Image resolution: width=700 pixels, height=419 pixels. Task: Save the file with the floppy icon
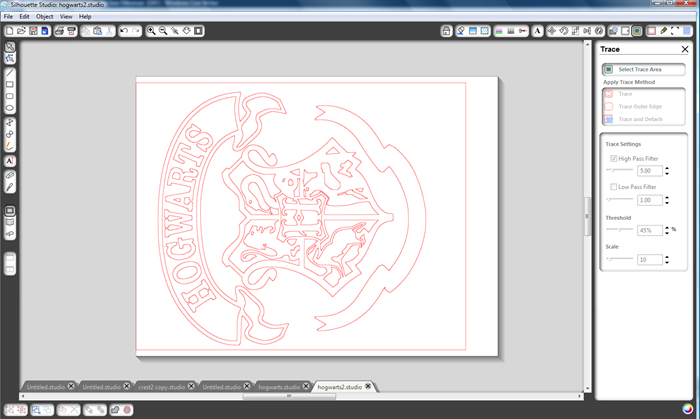pyautogui.click(x=33, y=31)
